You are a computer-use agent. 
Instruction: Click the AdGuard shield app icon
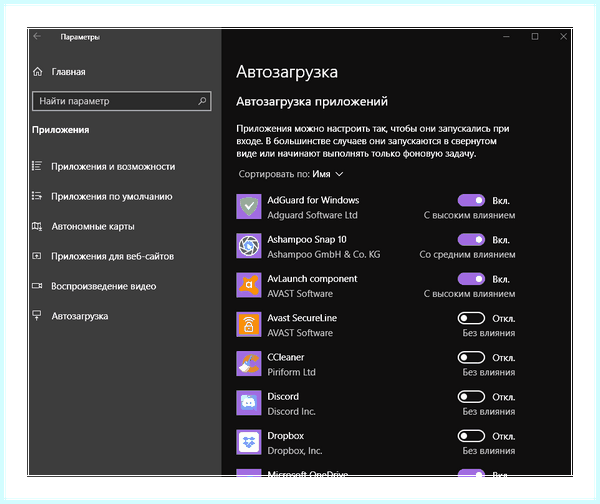click(249, 207)
